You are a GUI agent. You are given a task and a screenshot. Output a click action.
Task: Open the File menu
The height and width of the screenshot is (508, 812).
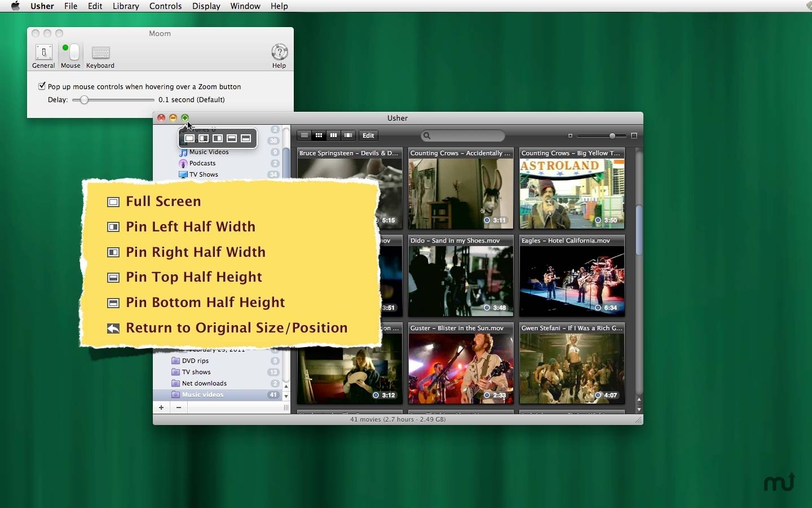point(71,6)
